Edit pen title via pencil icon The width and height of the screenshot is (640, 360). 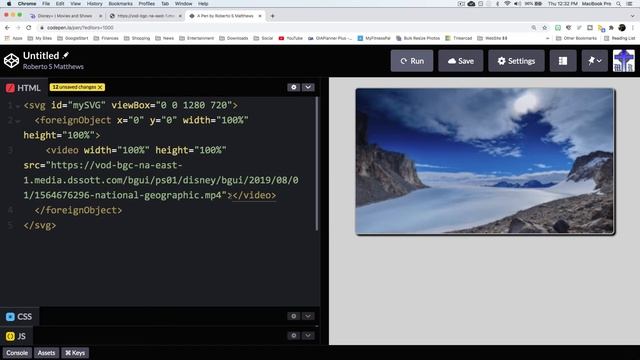pos(66,55)
